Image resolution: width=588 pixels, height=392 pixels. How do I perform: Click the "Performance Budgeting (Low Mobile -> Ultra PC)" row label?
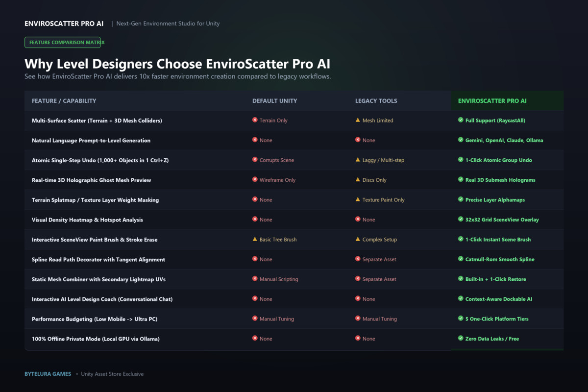pyautogui.click(x=95, y=319)
